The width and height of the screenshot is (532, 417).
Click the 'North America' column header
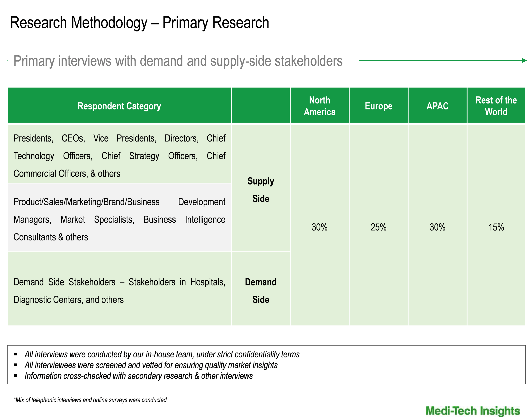[320, 105]
